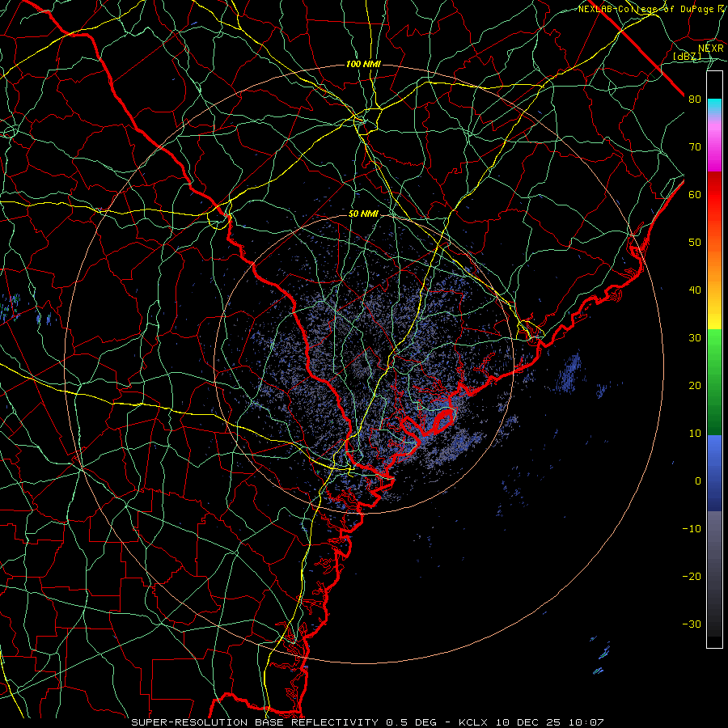Click the -10 value on the dBZ scale
The height and width of the screenshot is (728, 728).
pyautogui.click(x=692, y=529)
